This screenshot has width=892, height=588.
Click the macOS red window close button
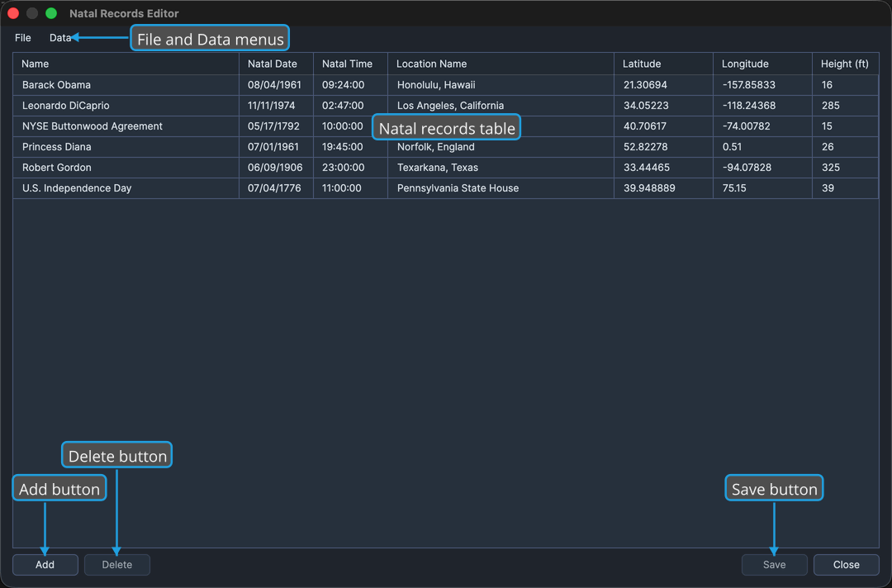[13, 13]
